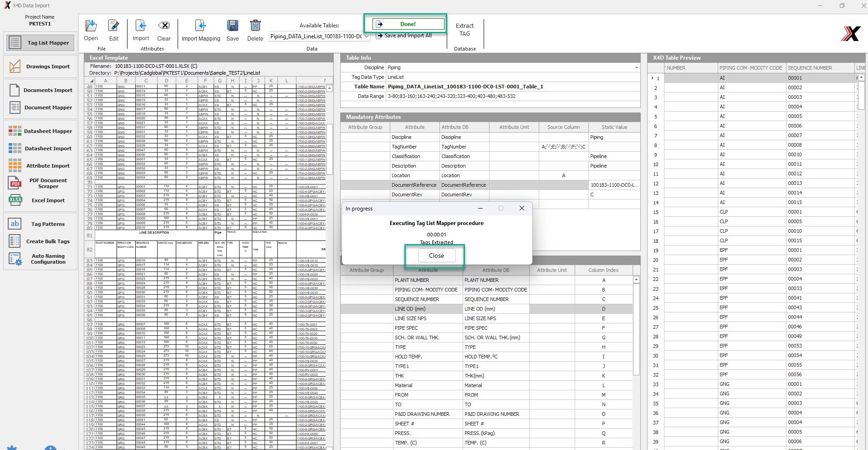The image size is (868, 450).
Task: Expand the Available Tables dropdown
Action: (366, 36)
